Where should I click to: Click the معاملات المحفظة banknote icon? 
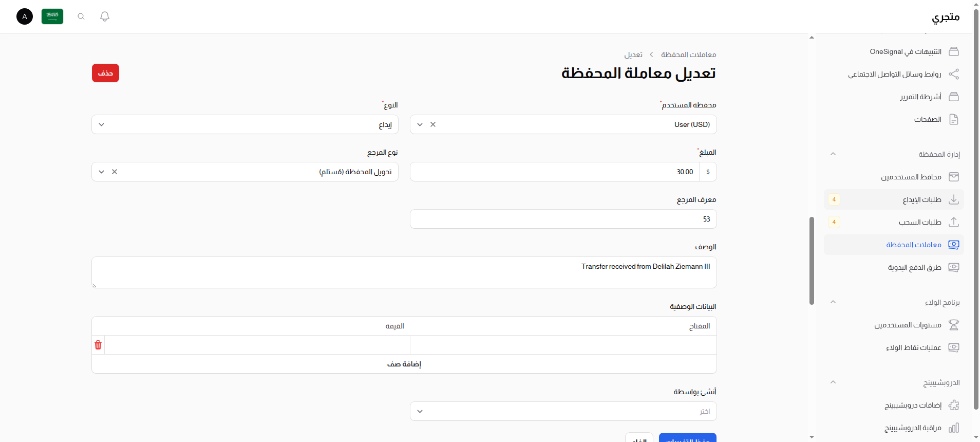point(954,245)
